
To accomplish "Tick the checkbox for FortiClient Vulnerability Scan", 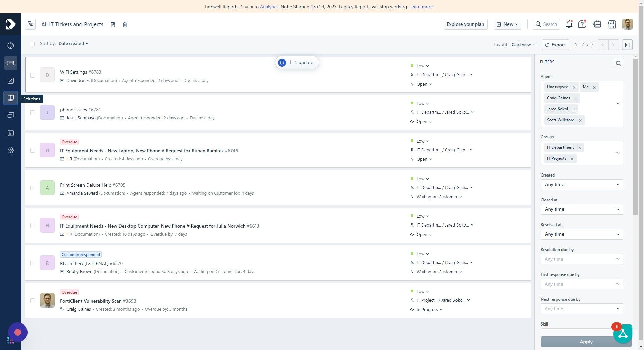I will pyautogui.click(x=32, y=301).
